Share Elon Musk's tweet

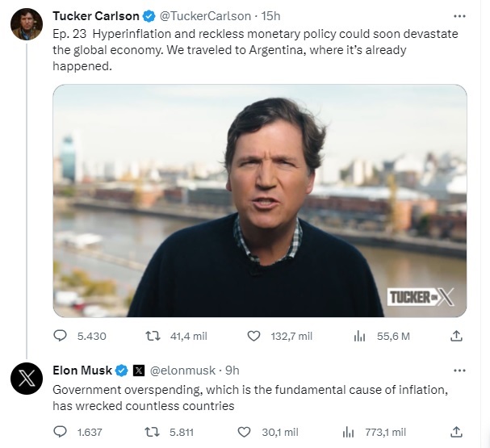click(x=457, y=432)
